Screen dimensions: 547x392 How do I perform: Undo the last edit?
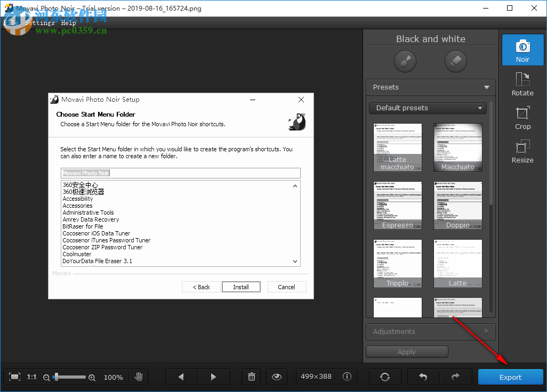tap(423, 377)
